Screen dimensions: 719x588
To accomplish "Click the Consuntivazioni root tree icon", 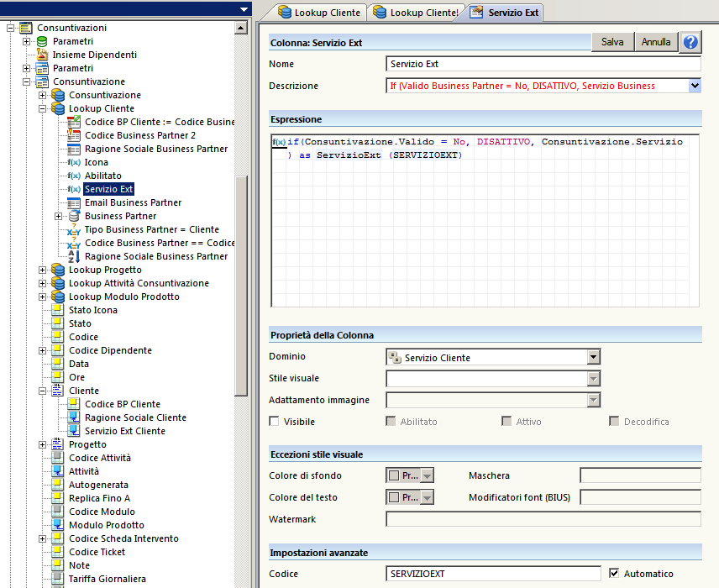I will coord(26,28).
